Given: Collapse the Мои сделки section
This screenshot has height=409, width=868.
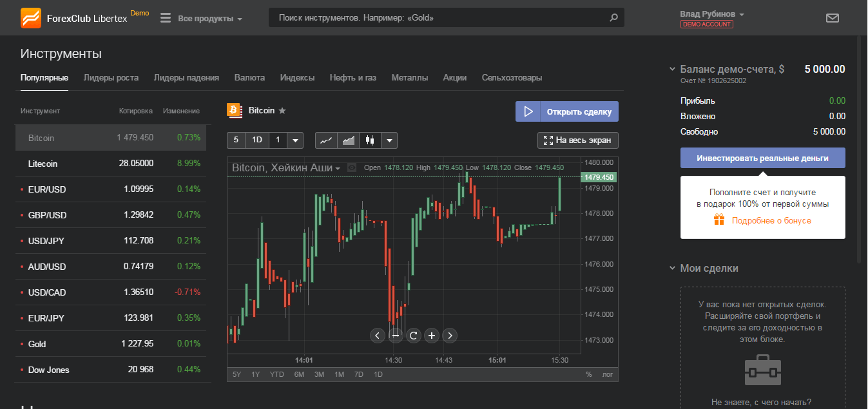Looking at the screenshot, I should point(673,269).
